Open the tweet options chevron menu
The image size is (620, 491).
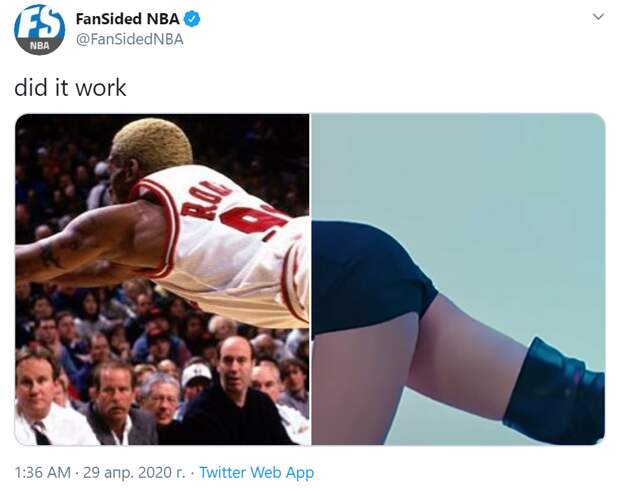pos(599,17)
